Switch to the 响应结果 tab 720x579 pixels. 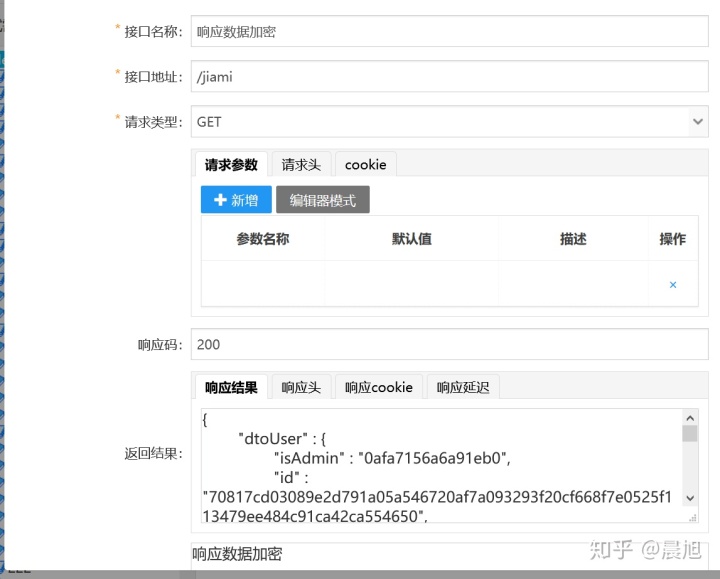coord(231,387)
